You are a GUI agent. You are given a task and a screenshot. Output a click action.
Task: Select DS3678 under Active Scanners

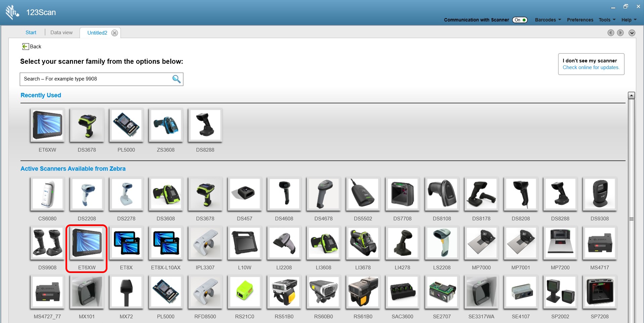pyautogui.click(x=205, y=194)
